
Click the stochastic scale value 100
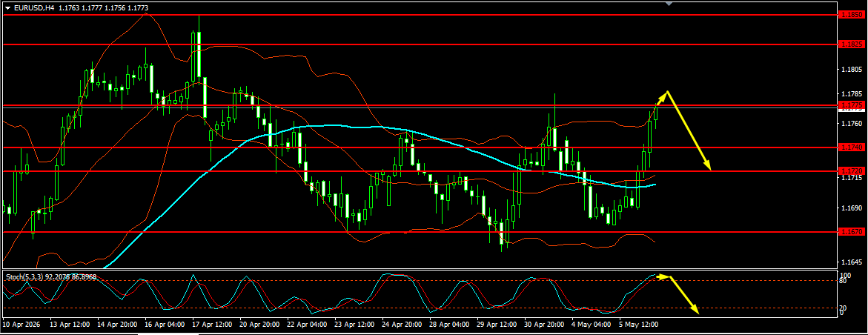pos(845,275)
